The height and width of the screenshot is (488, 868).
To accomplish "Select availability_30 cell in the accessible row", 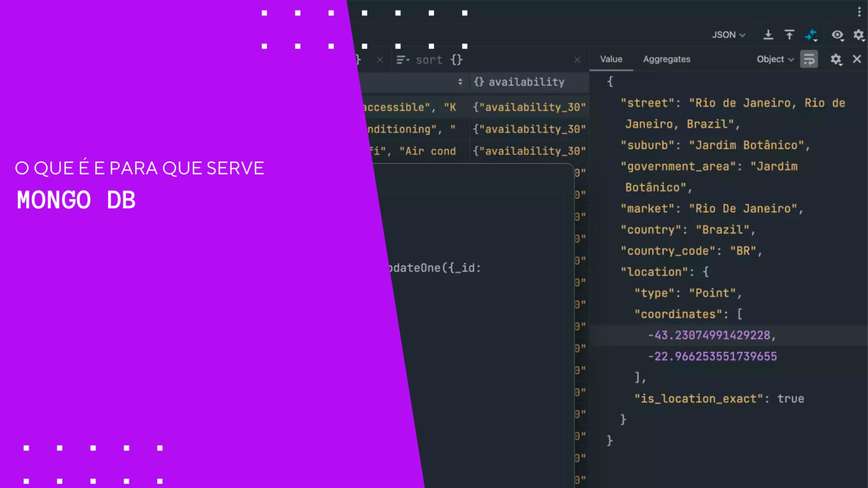I will (x=529, y=107).
